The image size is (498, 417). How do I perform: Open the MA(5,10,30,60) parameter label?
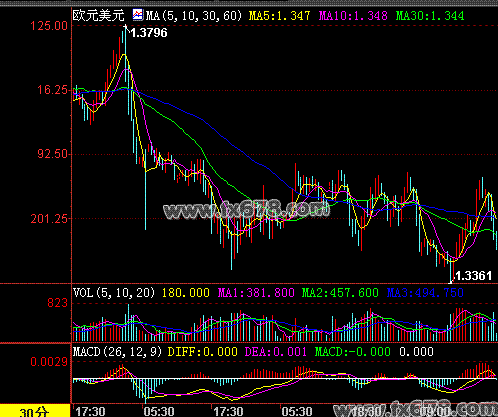194,16
